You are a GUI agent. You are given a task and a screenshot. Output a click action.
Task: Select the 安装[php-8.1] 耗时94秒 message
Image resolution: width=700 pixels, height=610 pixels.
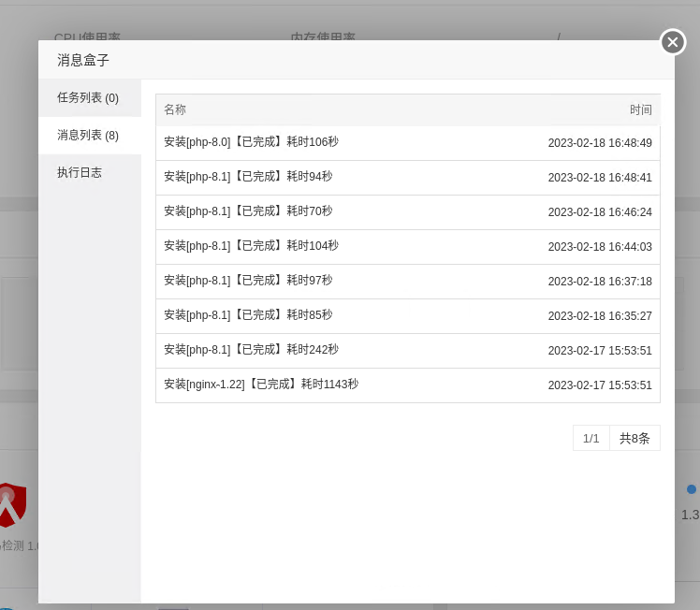coord(408,178)
